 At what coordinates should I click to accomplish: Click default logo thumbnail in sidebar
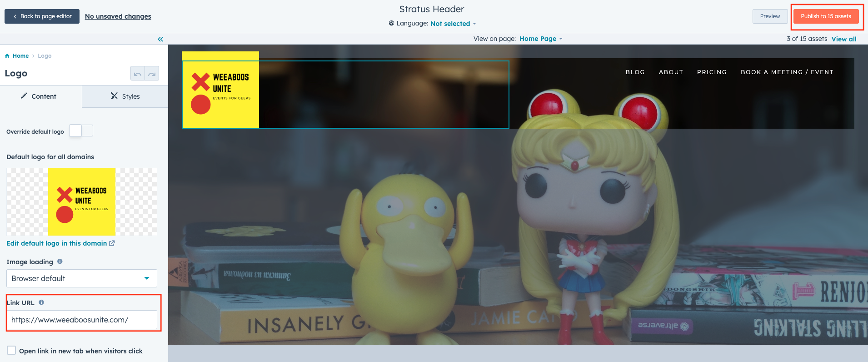click(x=82, y=202)
